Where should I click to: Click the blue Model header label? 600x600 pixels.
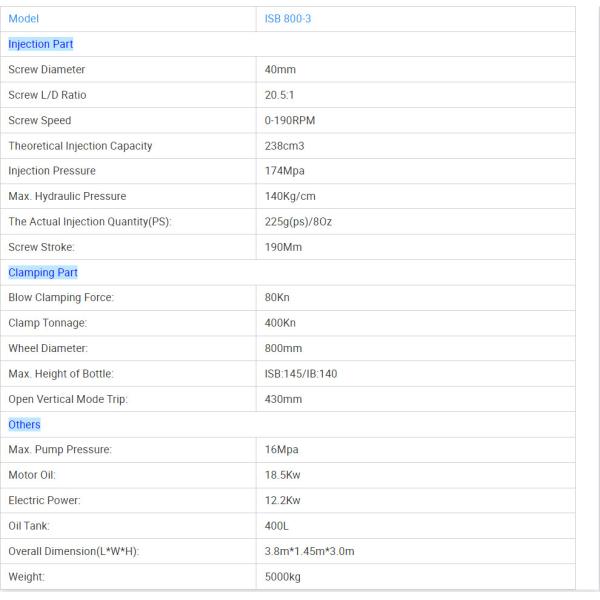click(24, 19)
